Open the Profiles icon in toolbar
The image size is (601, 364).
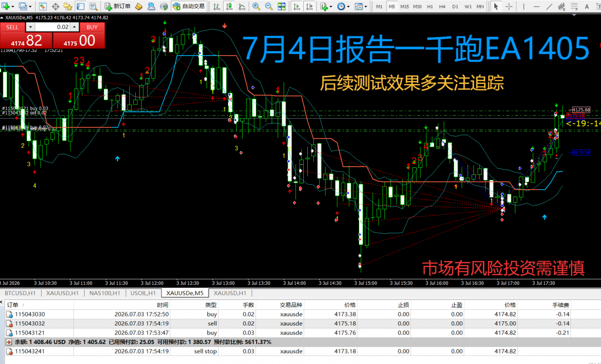[23, 6]
